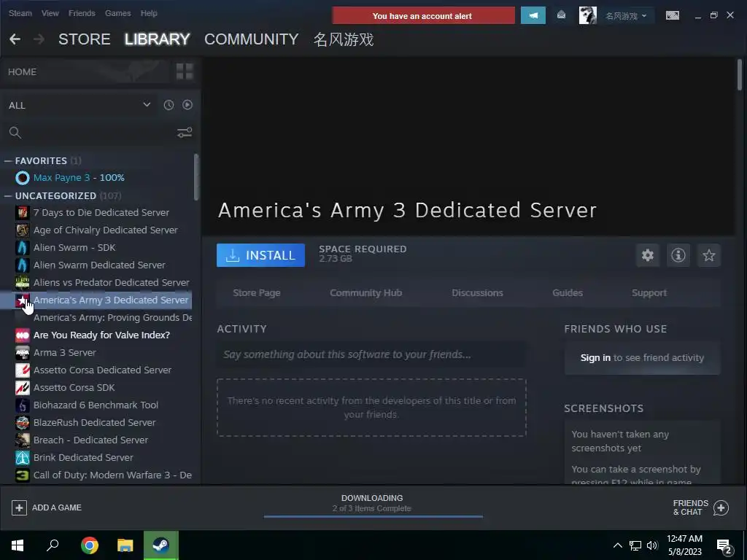
Task: Click Sign in for friend activity
Action: coord(595,357)
